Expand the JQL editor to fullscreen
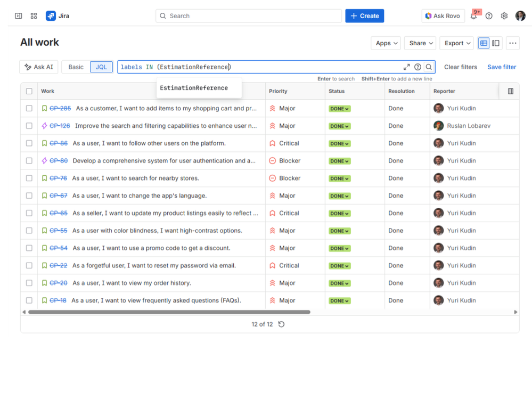 point(406,67)
